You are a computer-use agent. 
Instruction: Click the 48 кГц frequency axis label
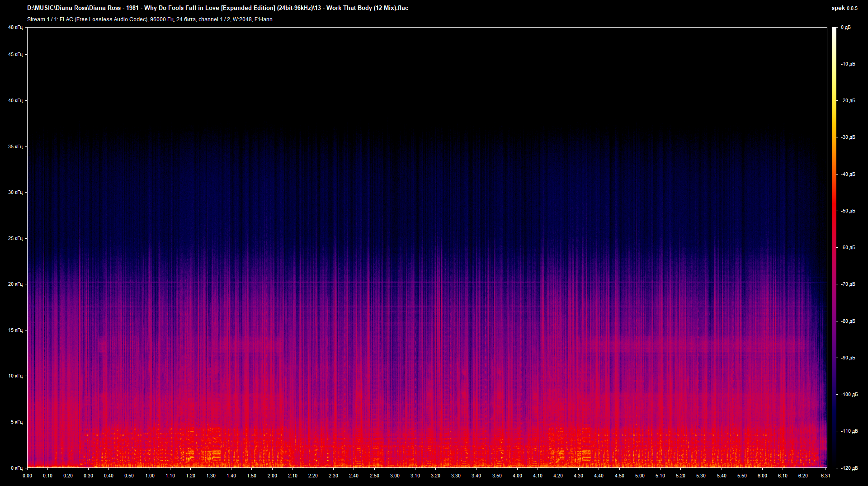click(15, 27)
